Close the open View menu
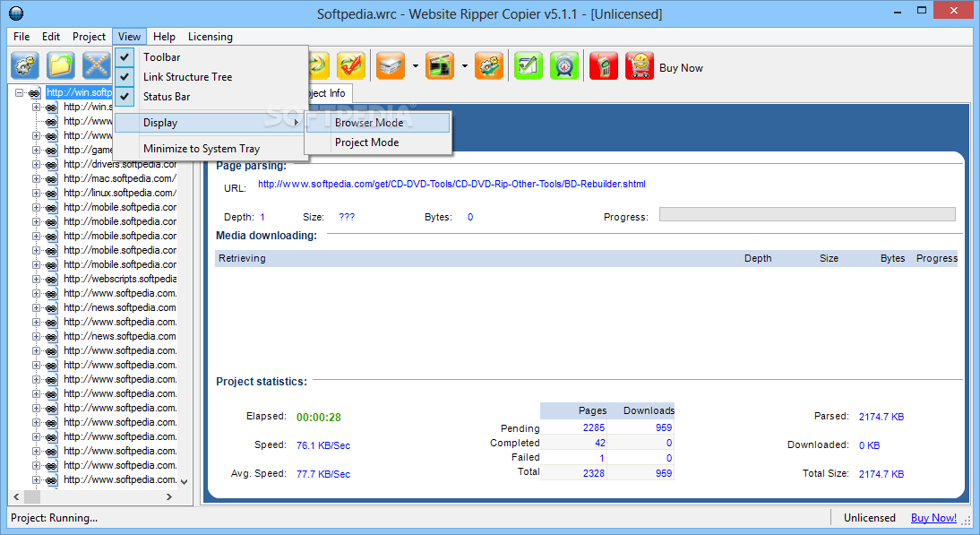980x535 pixels. pos(129,36)
